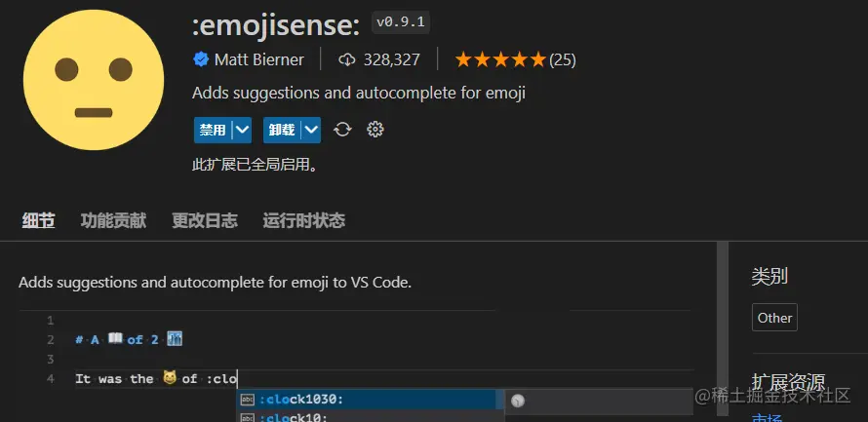Expand the 卸载 dropdown arrow
This screenshot has height=422, width=868.
click(312, 130)
